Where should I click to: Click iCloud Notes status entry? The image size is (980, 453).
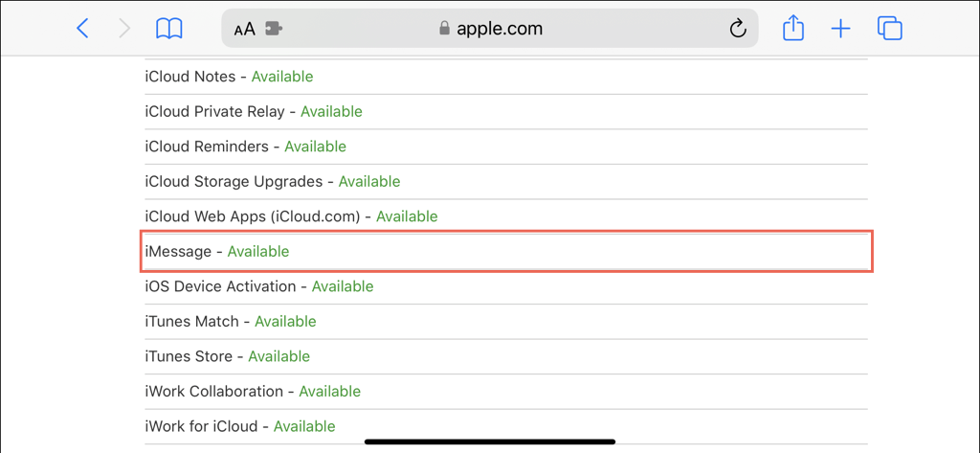505,77
